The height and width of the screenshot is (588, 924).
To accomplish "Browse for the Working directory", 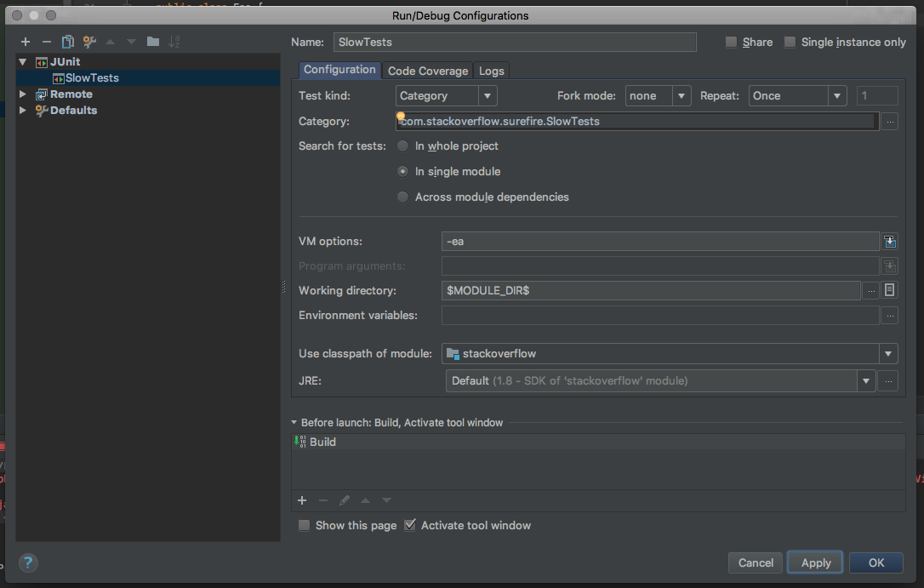I will pyautogui.click(x=871, y=290).
